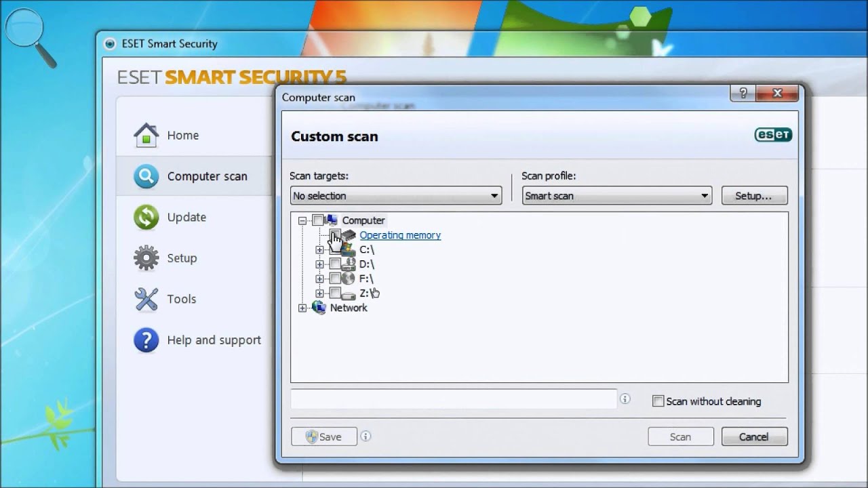
Task: Click the C:\ drive icon
Action: pos(348,249)
